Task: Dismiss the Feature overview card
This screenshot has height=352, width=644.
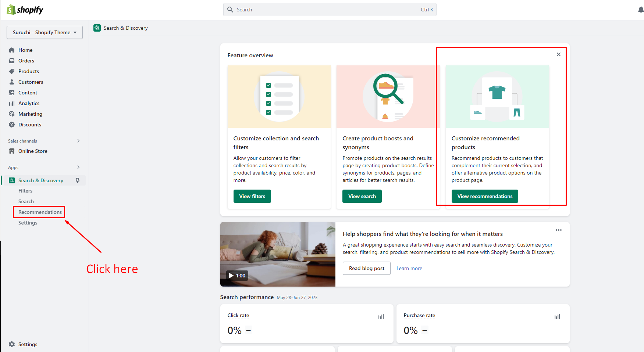Action: coord(558,54)
